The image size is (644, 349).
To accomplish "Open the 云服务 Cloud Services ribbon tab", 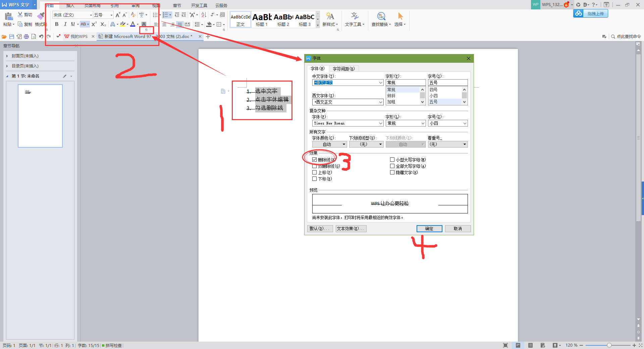I will pos(221,6).
